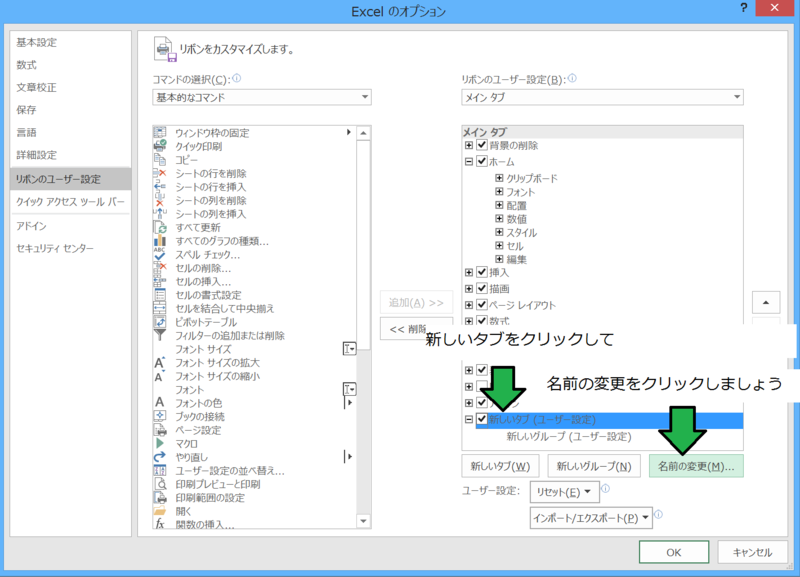Click the Page Setup (ページ設定) icon

pyautogui.click(x=160, y=430)
